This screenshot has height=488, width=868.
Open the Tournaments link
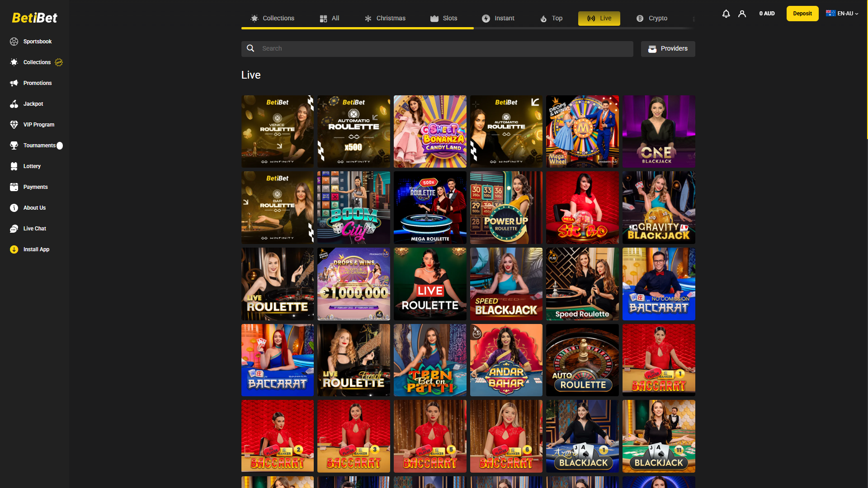(x=39, y=145)
